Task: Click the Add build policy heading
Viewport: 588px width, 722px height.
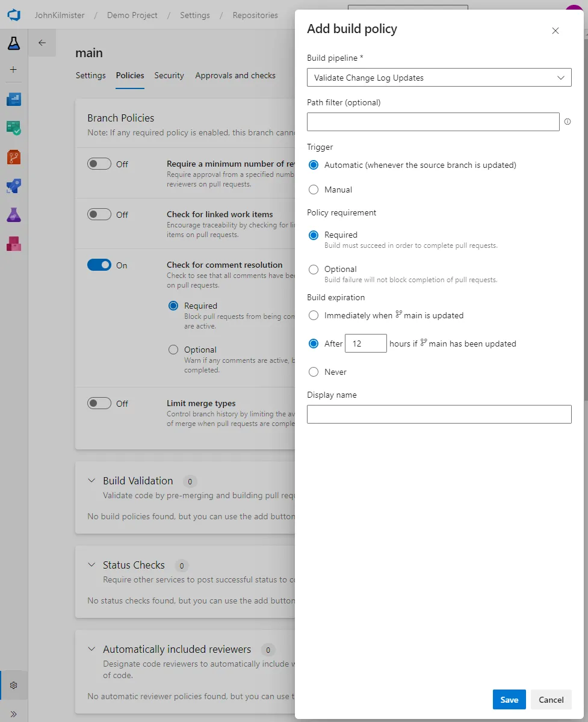Action: click(352, 29)
